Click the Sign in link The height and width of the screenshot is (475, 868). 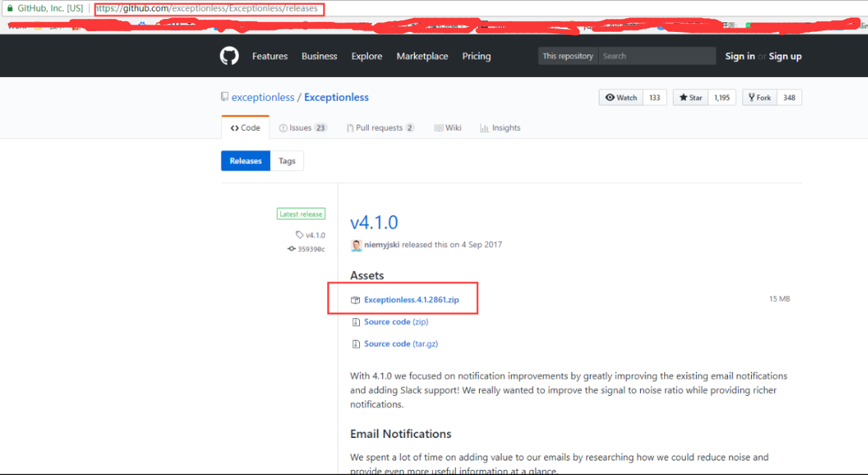coord(740,56)
